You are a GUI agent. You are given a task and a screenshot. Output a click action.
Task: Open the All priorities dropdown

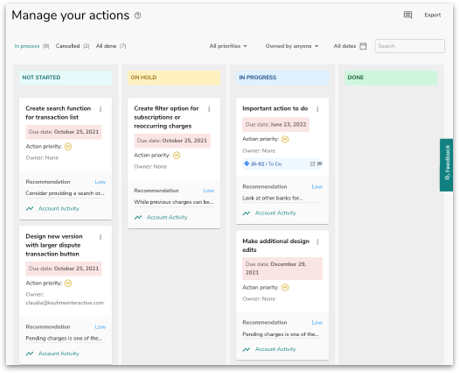coord(228,46)
